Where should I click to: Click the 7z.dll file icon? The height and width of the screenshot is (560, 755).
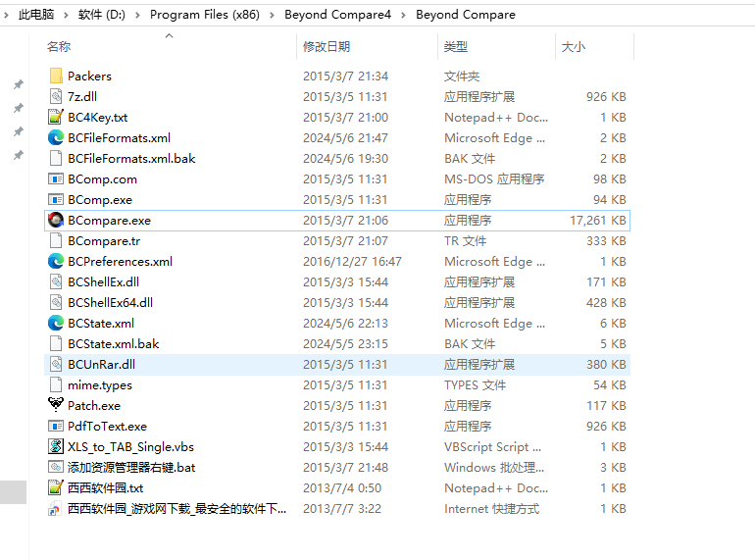pos(56,96)
